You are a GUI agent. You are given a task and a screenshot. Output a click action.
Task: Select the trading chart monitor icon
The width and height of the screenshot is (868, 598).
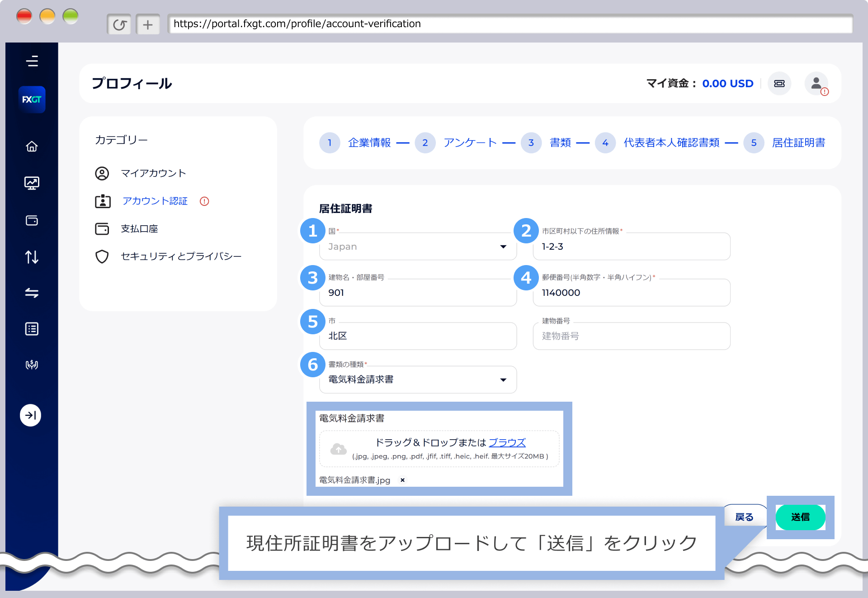[x=32, y=183]
